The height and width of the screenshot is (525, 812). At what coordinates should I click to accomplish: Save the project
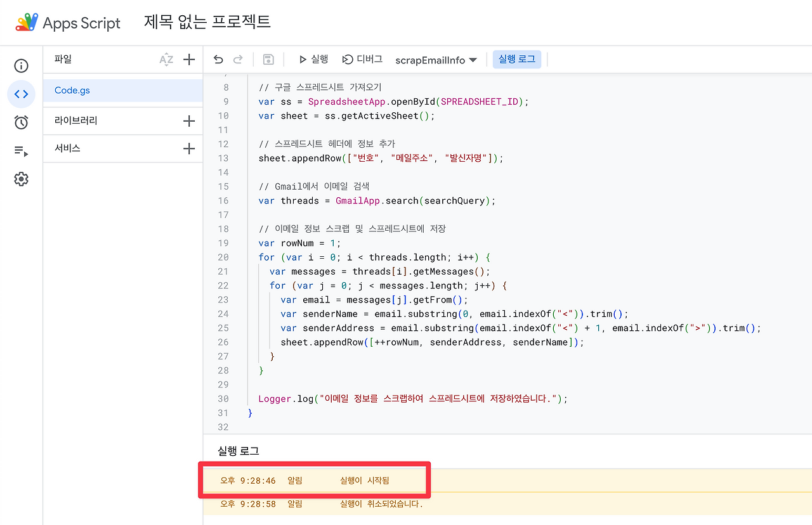coord(268,59)
